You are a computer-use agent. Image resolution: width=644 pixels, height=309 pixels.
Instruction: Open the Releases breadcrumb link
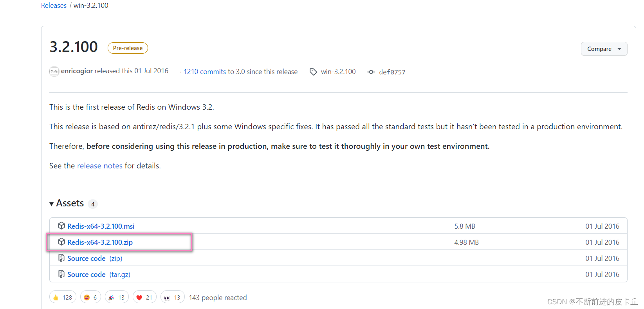pos(54,5)
